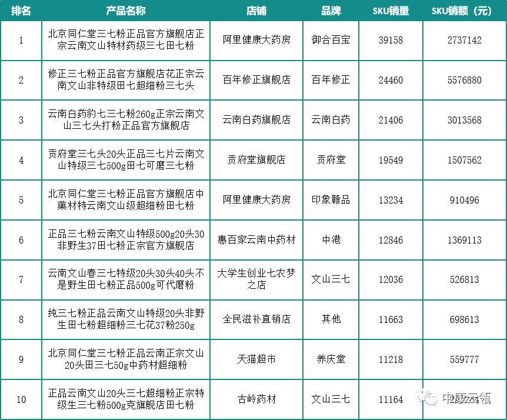
Task: Select product name starting 云南文山春三七
Action: [x=126, y=279]
